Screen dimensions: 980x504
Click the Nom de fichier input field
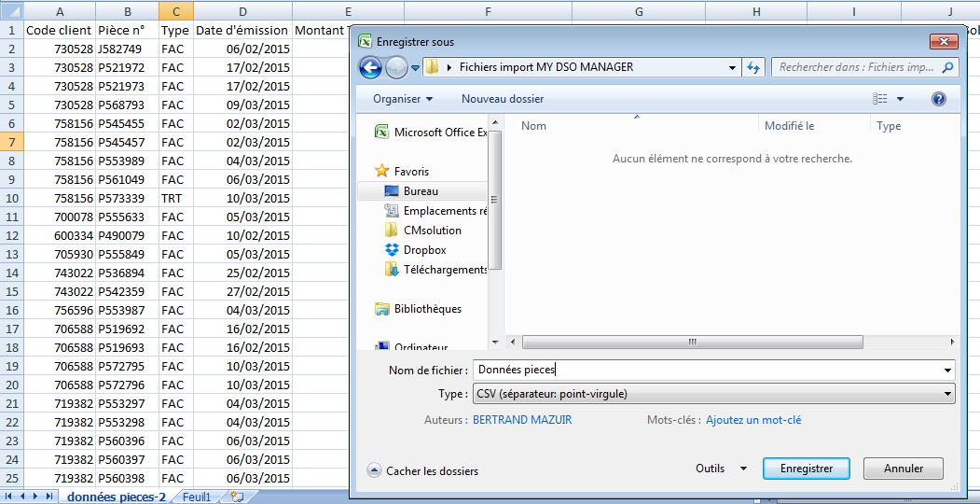point(709,371)
